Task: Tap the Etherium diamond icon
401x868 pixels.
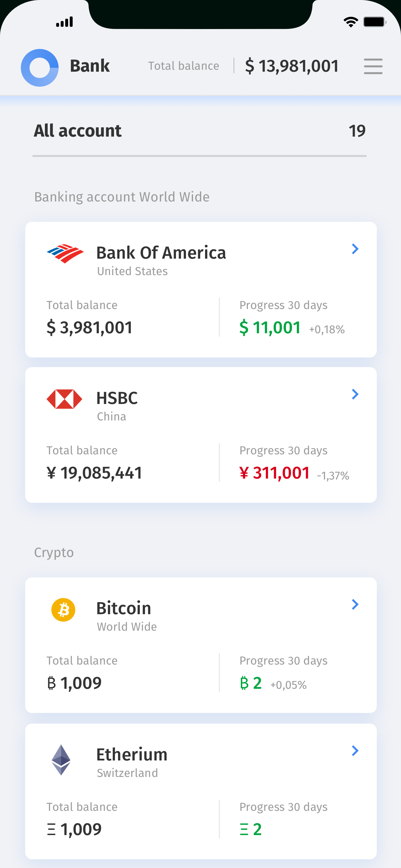Action: [61, 759]
